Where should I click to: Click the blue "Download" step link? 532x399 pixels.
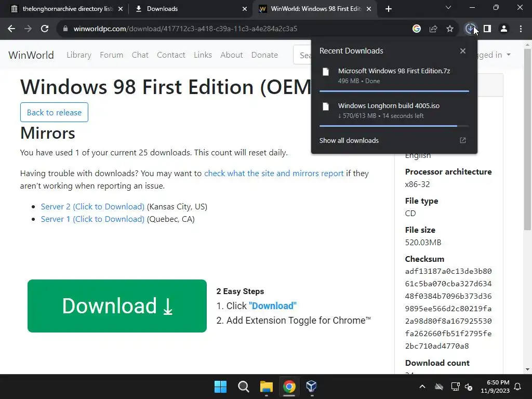272,305
